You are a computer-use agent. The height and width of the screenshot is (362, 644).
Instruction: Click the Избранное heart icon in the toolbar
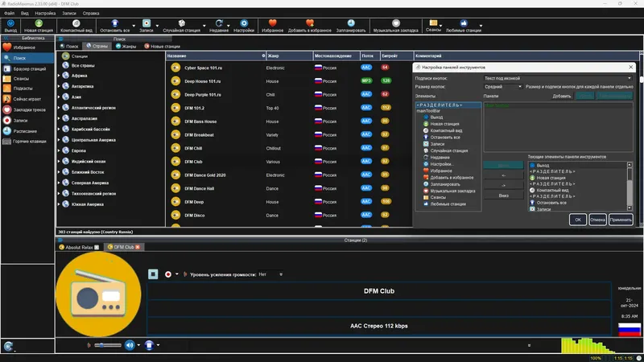pos(272,23)
